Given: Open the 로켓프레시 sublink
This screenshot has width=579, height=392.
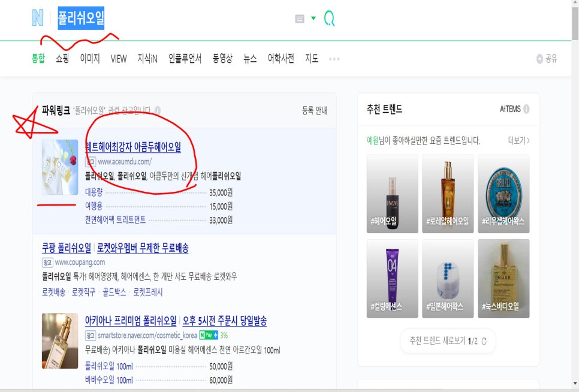Looking at the screenshot, I should pyautogui.click(x=147, y=292).
